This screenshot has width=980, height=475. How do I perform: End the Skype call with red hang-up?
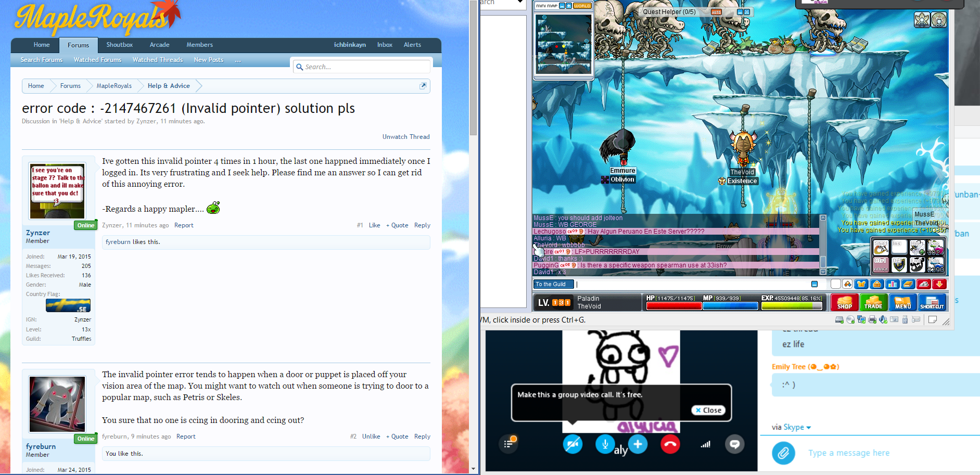coord(670,444)
